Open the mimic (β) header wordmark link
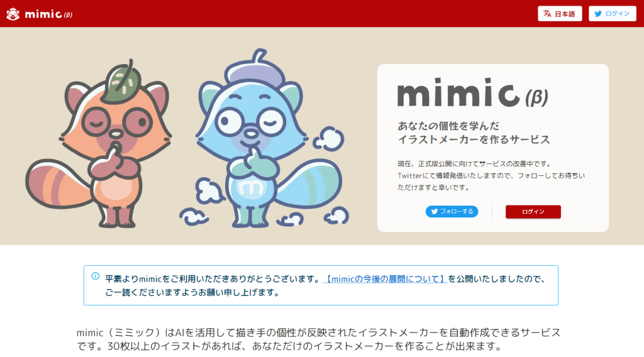The height and width of the screenshot is (357, 644). [x=48, y=14]
